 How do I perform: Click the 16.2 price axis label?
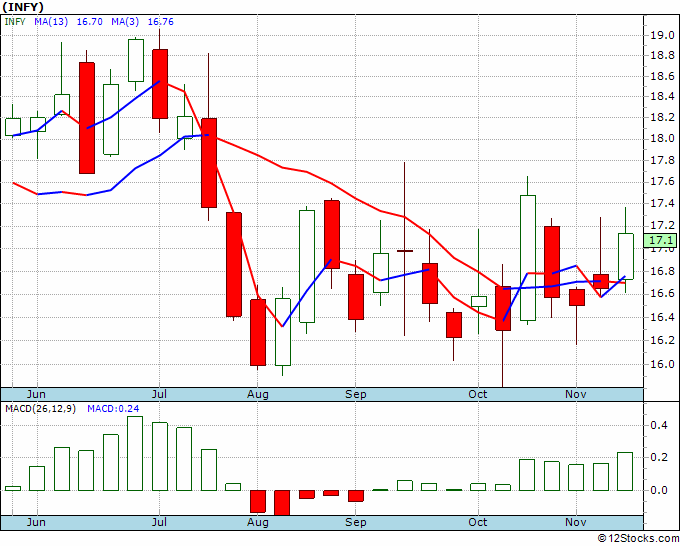tap(662, 340)
